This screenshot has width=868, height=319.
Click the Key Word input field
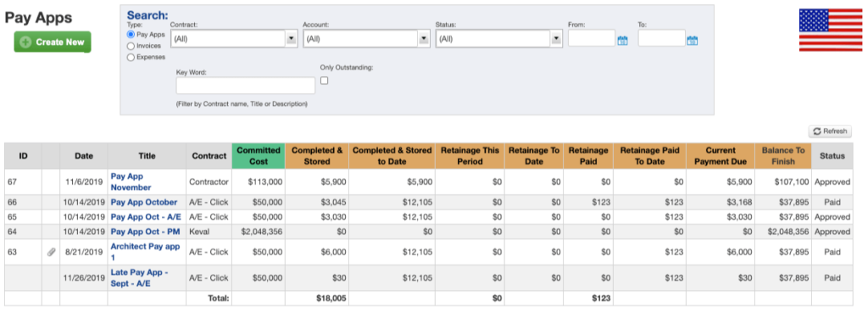pos(245,86)
